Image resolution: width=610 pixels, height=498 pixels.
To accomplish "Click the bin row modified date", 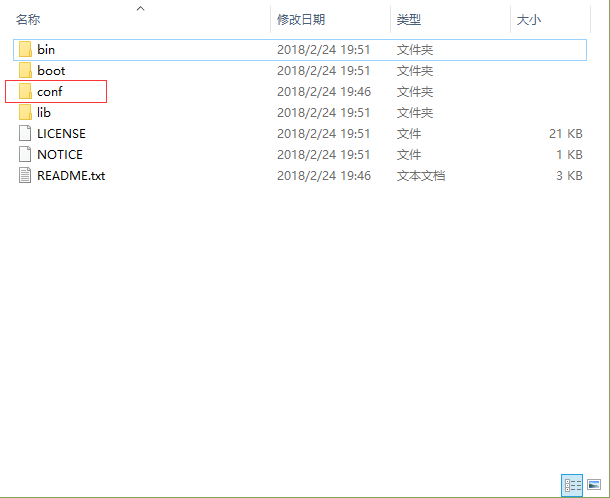I will click(x=323, y=49).
